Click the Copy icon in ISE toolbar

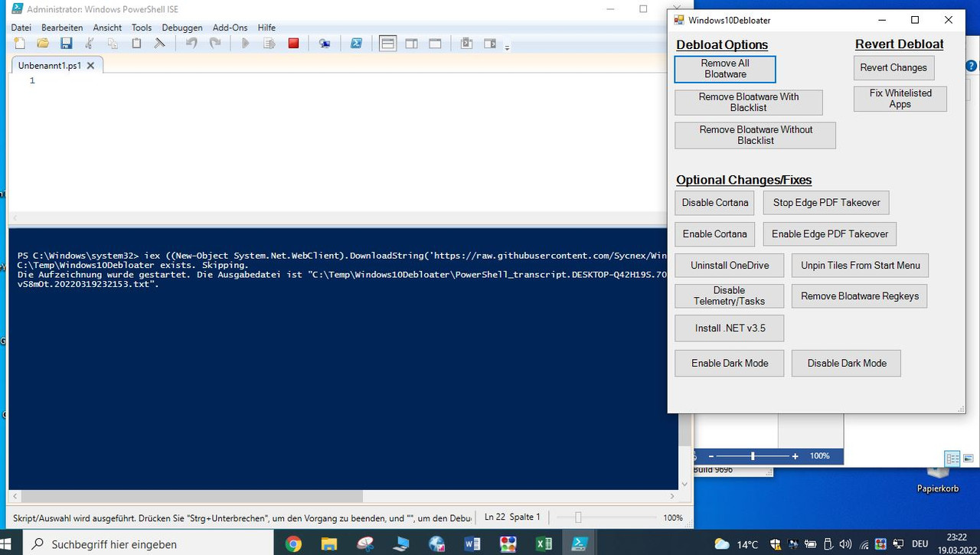pyautogui.click(x=113, y=44)
